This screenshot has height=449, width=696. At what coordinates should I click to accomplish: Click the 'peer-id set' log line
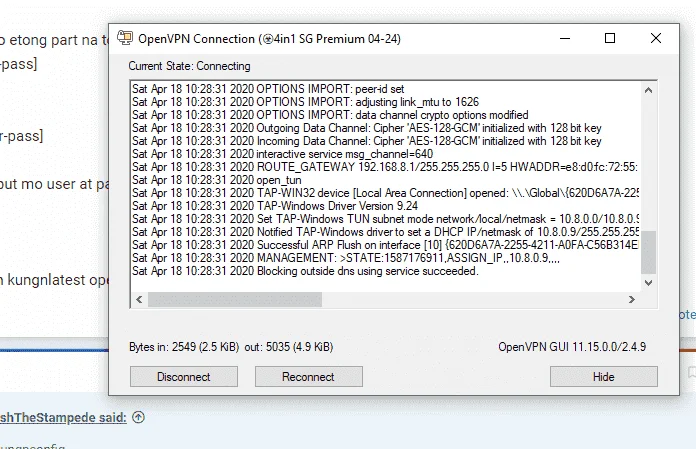coord(268,89)
